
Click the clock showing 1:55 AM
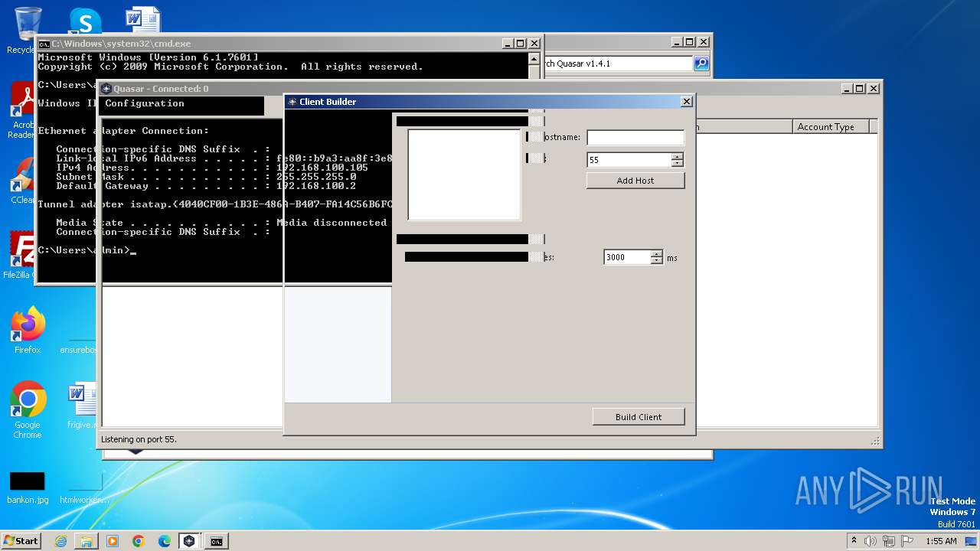click(941, 541)
